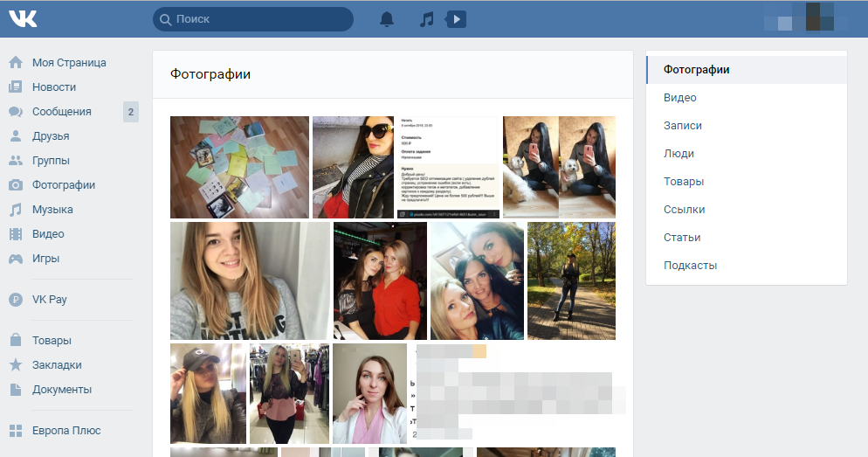Click the VK logo icon

pyautogui.click(x=24, y=18)
